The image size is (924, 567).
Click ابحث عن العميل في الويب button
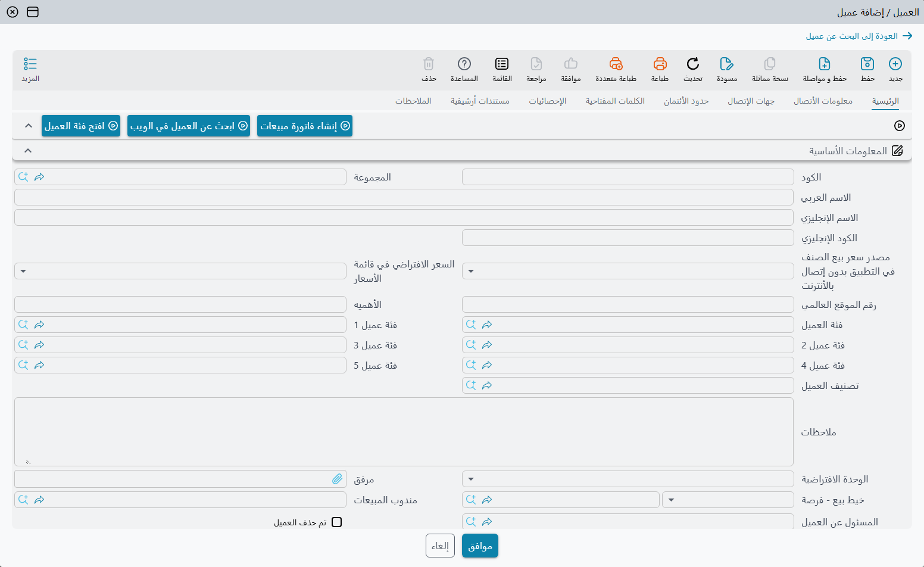pyautogui.click(x=189, y=126)
